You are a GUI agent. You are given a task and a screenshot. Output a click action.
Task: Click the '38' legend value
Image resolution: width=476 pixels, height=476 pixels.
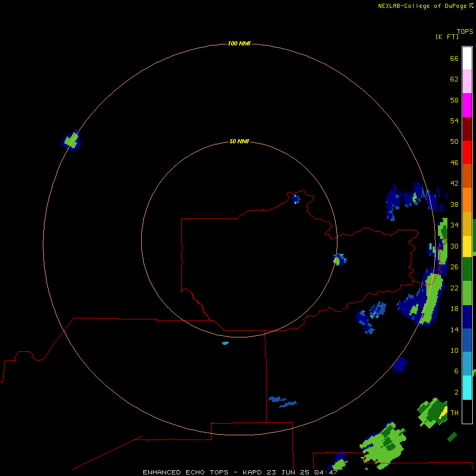tap(454, 204)
